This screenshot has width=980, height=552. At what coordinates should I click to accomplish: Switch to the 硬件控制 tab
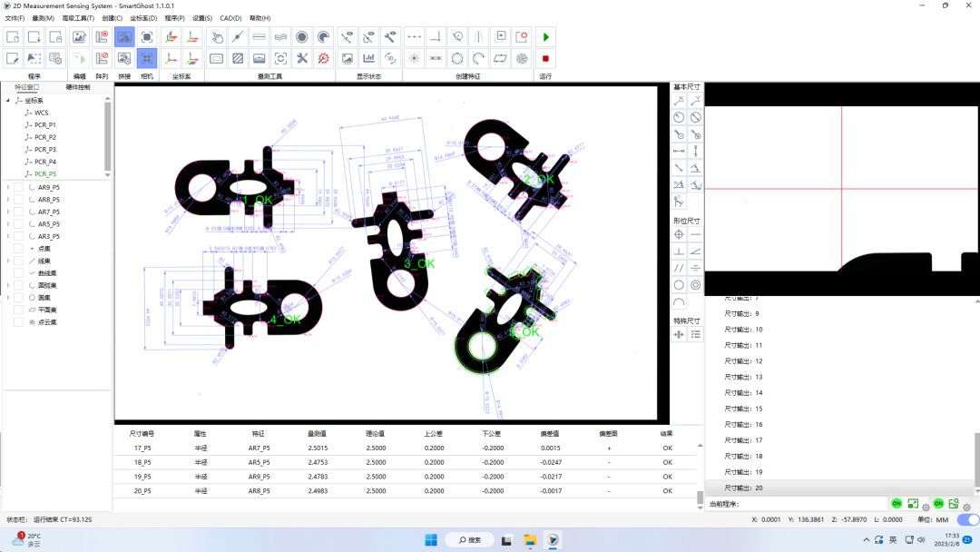78,88
